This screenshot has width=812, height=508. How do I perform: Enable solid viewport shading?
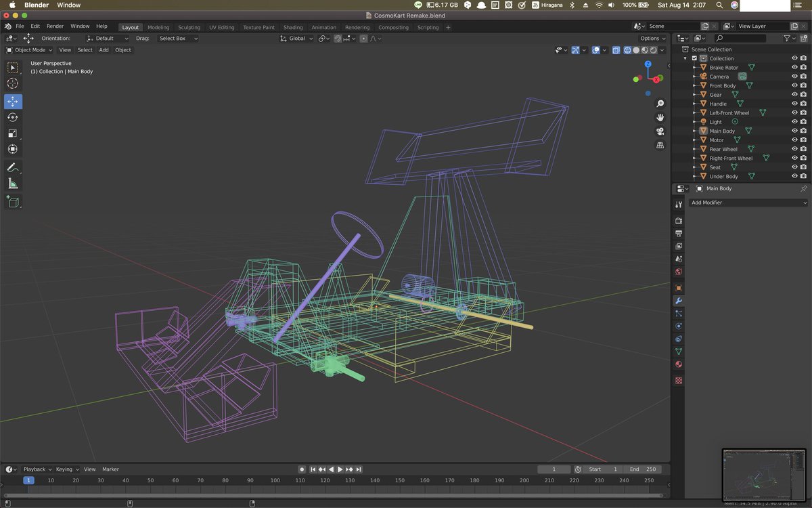636,50
